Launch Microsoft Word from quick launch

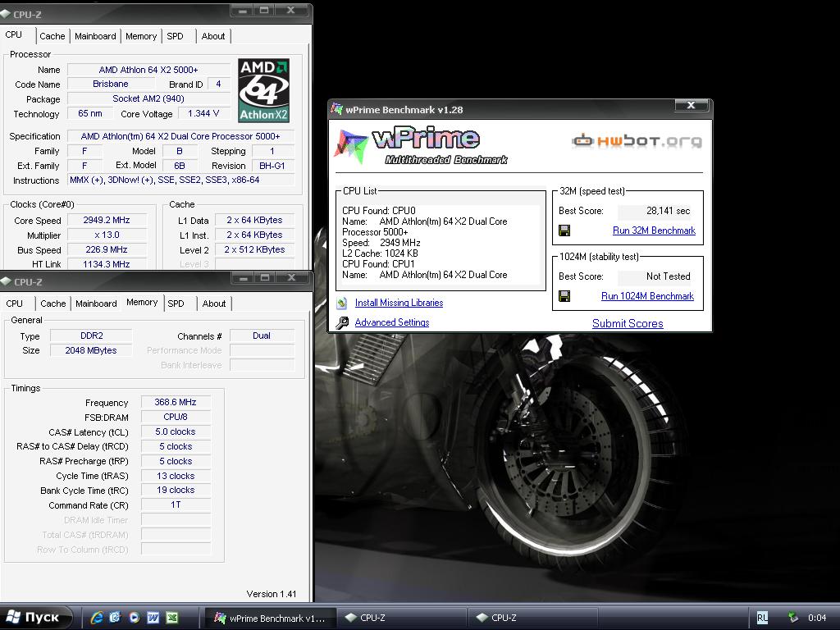pos(153,618)
